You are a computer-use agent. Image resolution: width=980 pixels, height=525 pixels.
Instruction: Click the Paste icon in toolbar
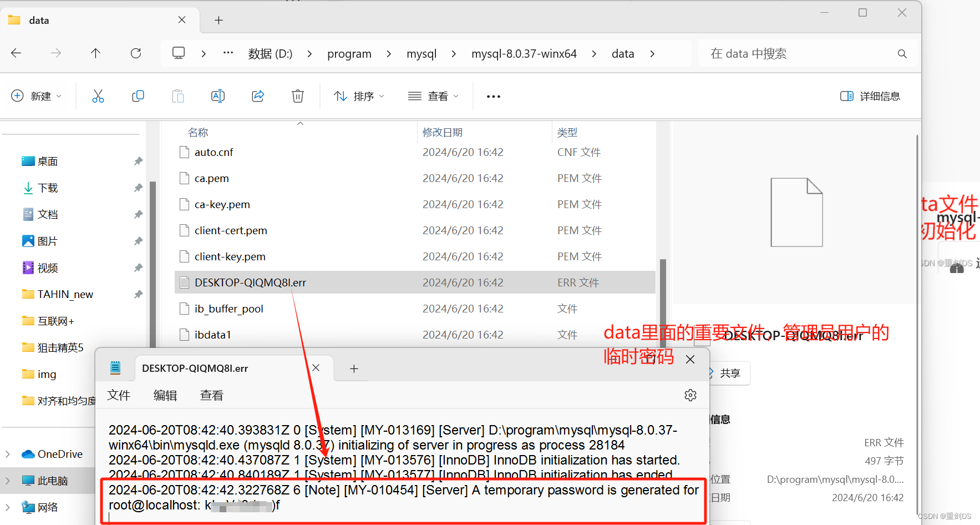(x=178, y=96)
